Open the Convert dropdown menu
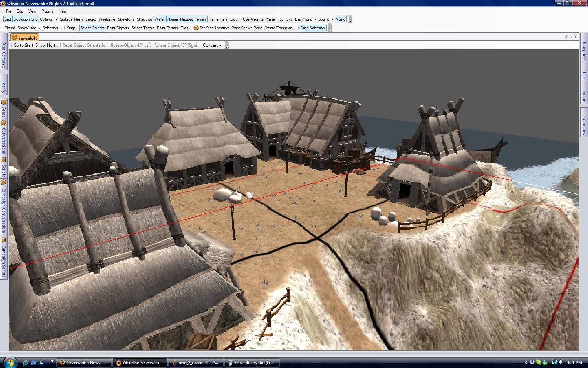This screenshot has width=588, height=368. (212, 45)
